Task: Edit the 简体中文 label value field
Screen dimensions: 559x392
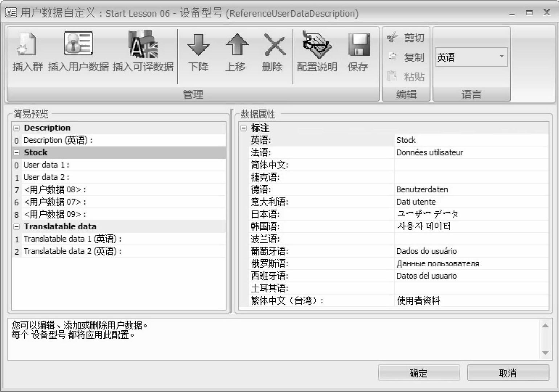Action: click(x=471, y=165)
